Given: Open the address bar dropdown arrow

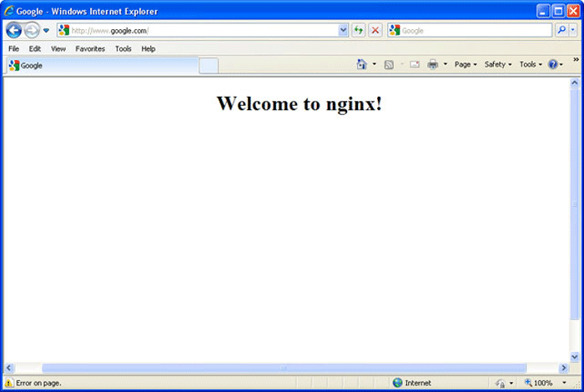Looking at the screenshot, I should [x=343, y=30].
